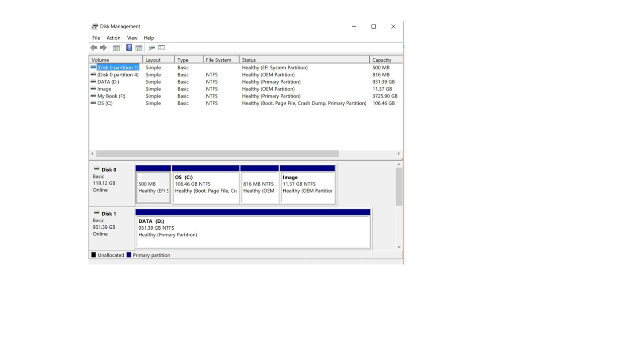This screenshot has height=362, width=644.
Task: Click the Disk 0 drive icon in graphical view
Action: pos(97,169)
